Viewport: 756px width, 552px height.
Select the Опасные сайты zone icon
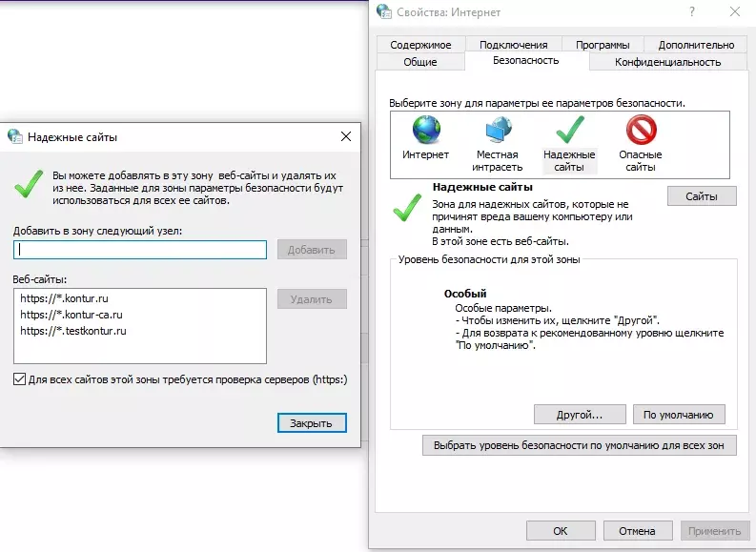(641, 130)
